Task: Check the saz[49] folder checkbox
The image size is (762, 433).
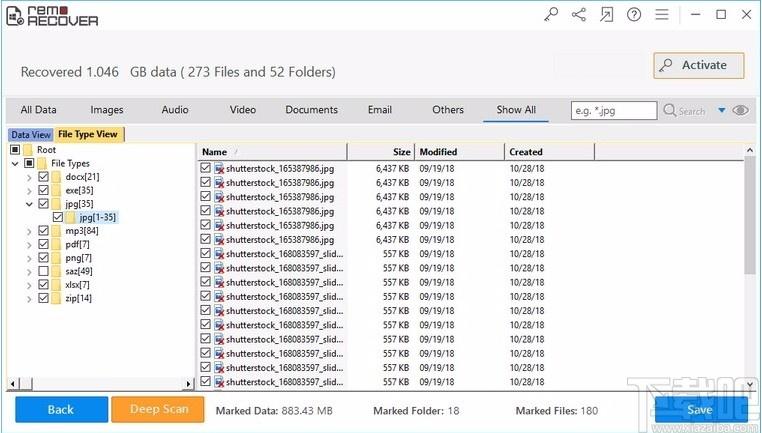Action: click(x=43, y=271)
